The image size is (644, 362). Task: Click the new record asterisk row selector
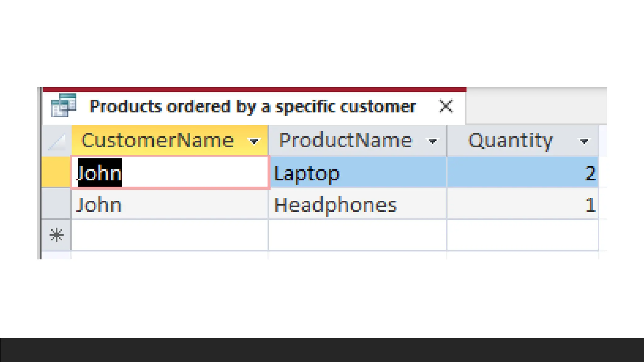click(x=56, y=235)
